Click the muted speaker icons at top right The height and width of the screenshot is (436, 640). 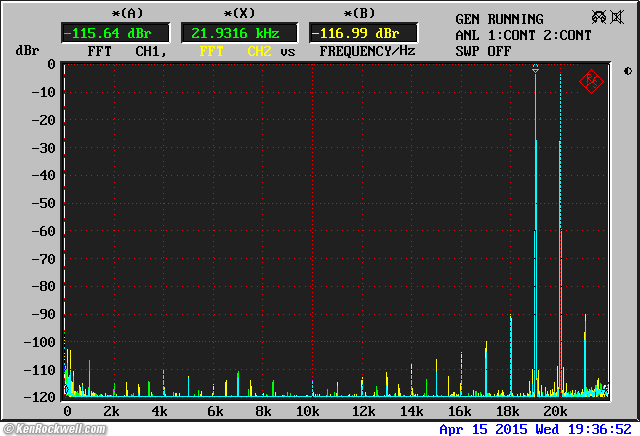pyautogui.click(x=604, y=18)
